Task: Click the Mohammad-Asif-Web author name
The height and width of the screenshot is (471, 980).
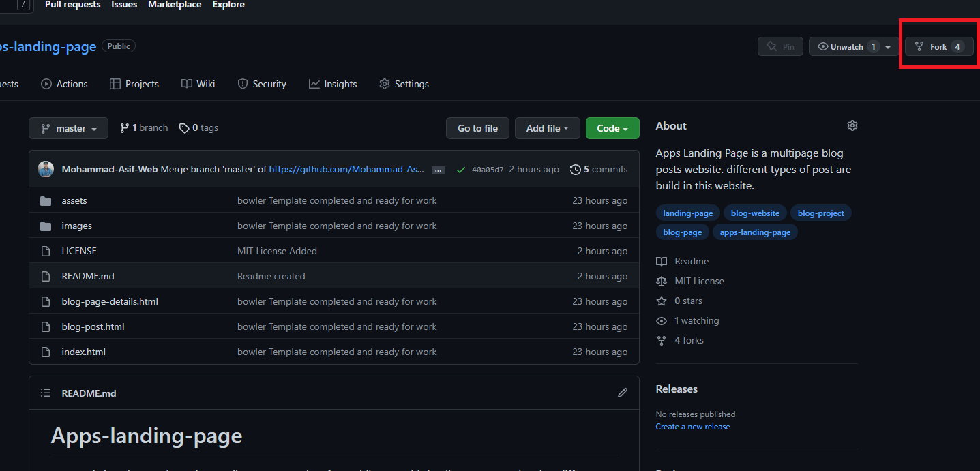Action: pos(110,169)
